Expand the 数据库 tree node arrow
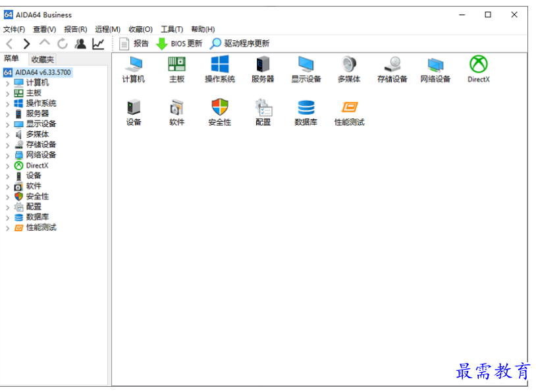Screen dimensions: 536x392 pyautogui.click(x=7, y=217)
